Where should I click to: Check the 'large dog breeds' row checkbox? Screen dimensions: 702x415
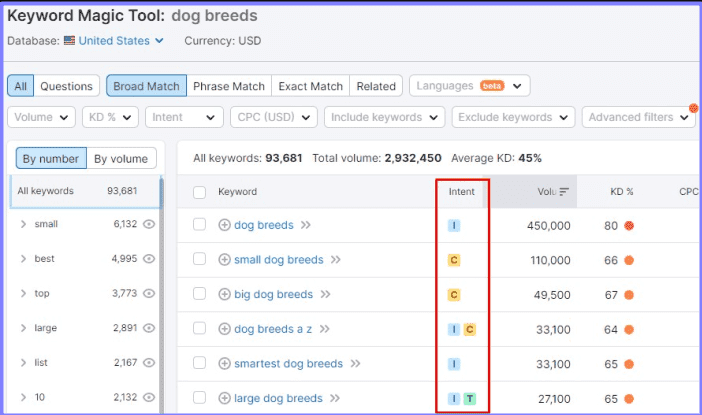pyautogui.click(x=199, y=398)
